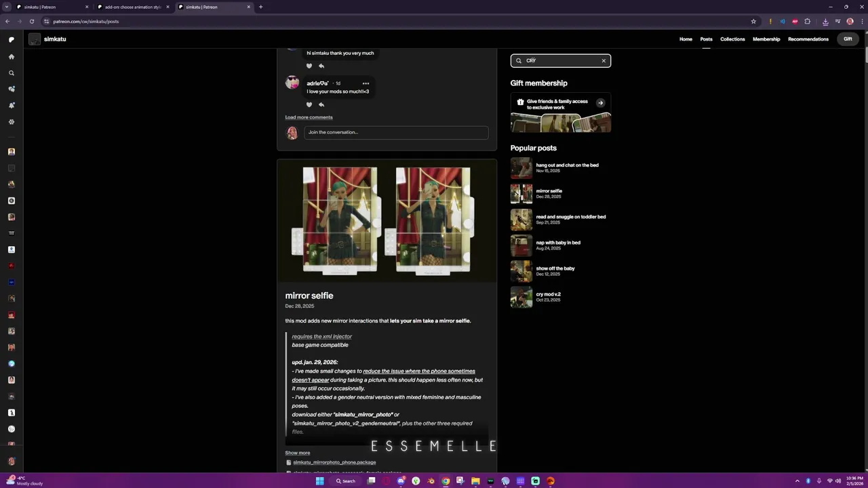Go back to the previous page
This screenshot has height=488, width=868.
pos(7,21)
